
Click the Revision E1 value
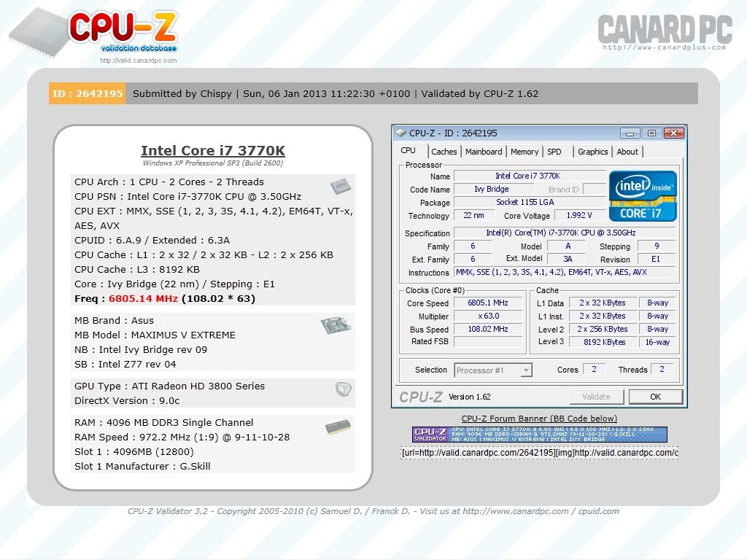point(656,259)
